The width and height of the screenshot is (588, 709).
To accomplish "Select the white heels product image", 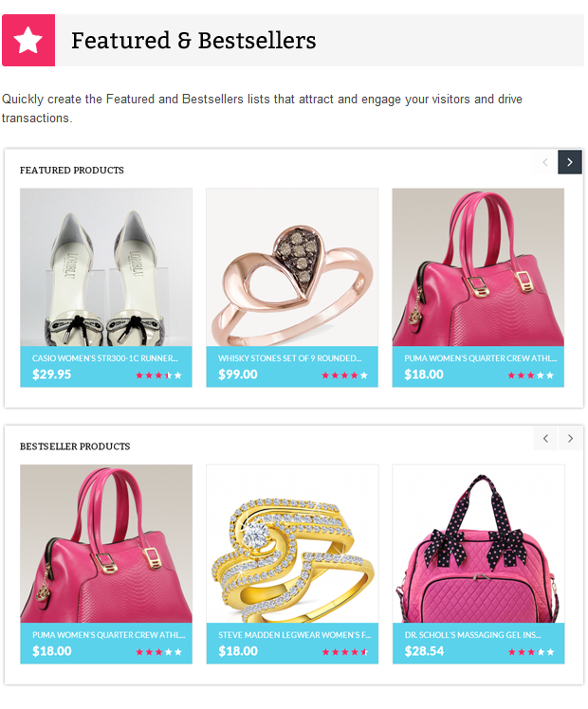I will click(x=106, y=267).
